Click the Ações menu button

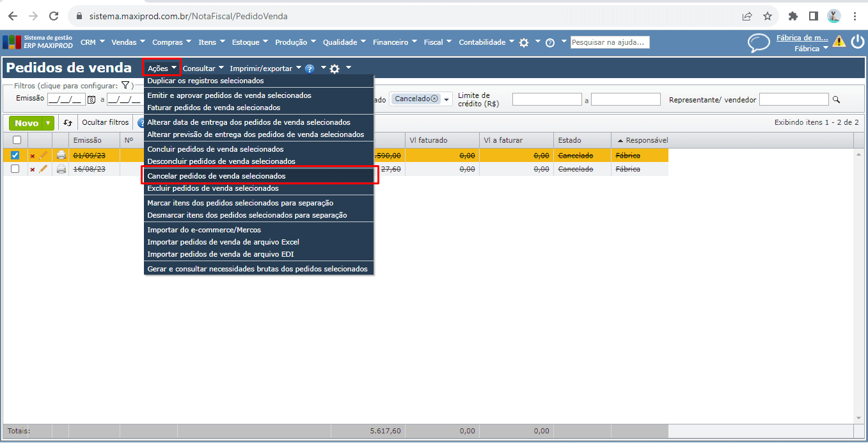[162, 68]
